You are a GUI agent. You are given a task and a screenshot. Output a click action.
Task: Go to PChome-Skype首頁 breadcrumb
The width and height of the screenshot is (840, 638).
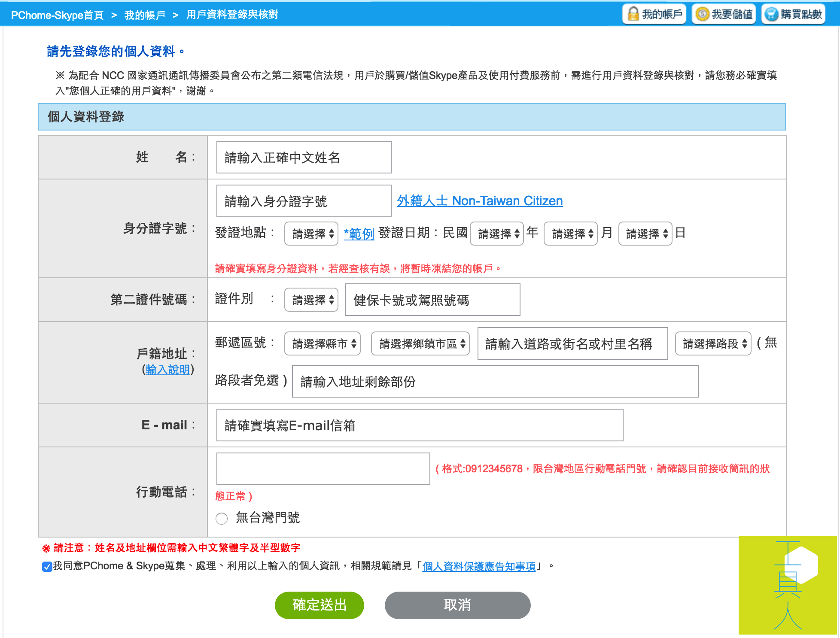pyautogui.click(x=57, y=15)
